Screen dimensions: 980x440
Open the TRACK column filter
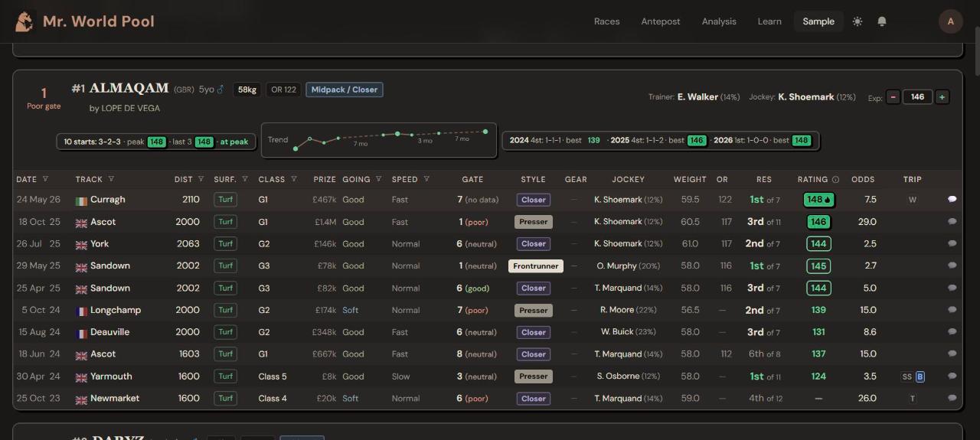click(111, 179)
